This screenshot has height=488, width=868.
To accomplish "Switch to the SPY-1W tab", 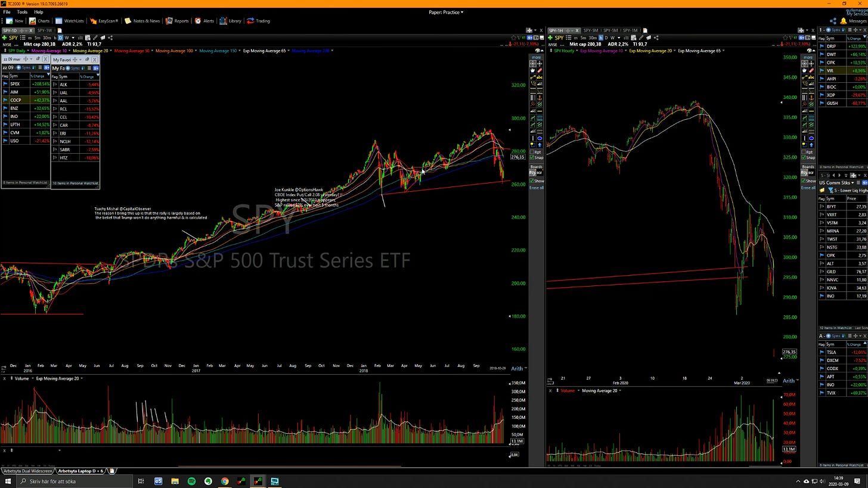I will click(x=45, y=30).
